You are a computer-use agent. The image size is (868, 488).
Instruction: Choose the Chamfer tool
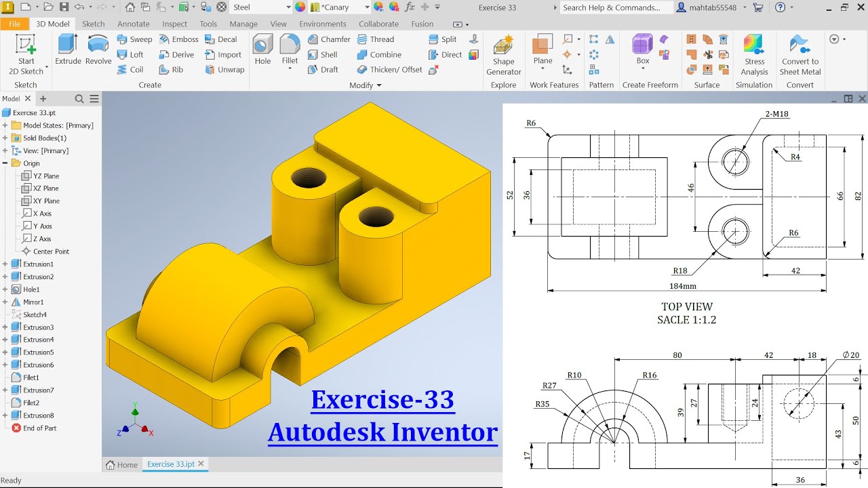coord(329,39)
